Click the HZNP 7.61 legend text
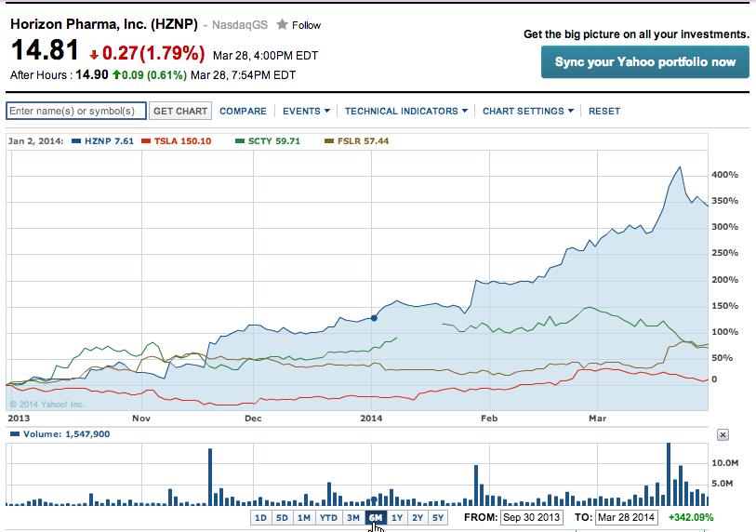Screen dimensions: 756x532 point(109,141)
